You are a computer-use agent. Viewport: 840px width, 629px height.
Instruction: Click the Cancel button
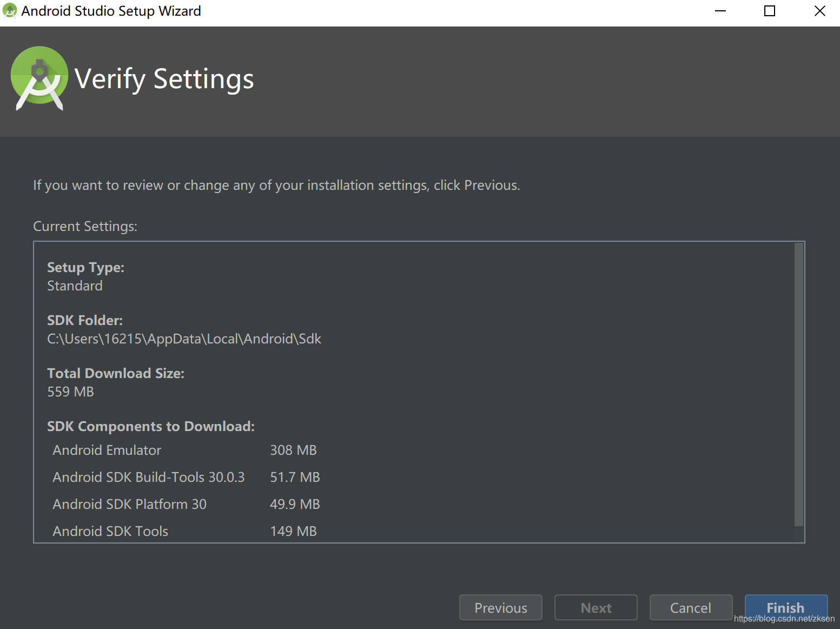point(691,607)
